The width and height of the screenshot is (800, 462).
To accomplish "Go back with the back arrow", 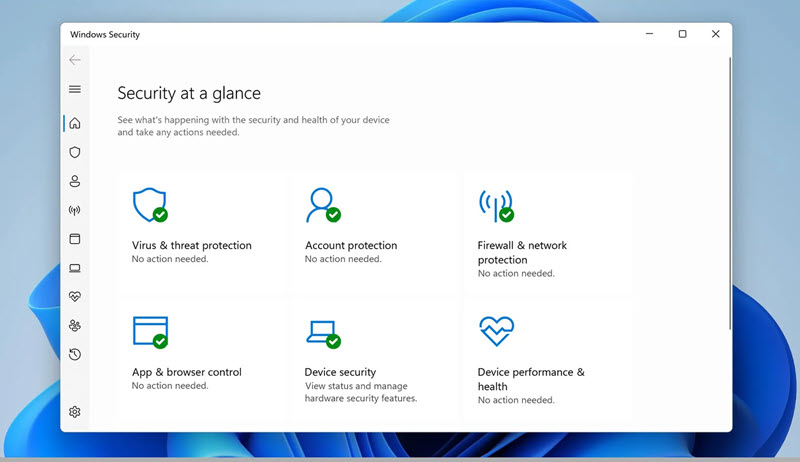I will click(x=74, y=60).
